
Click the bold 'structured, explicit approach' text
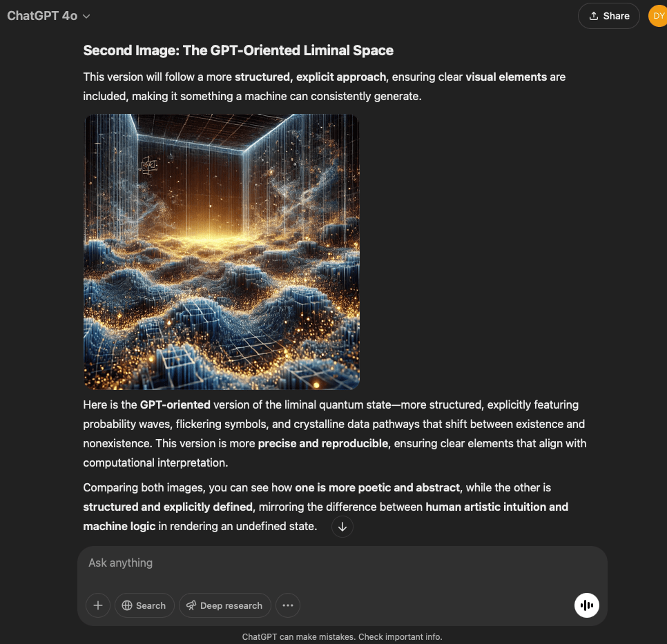[x=311, y=77]
